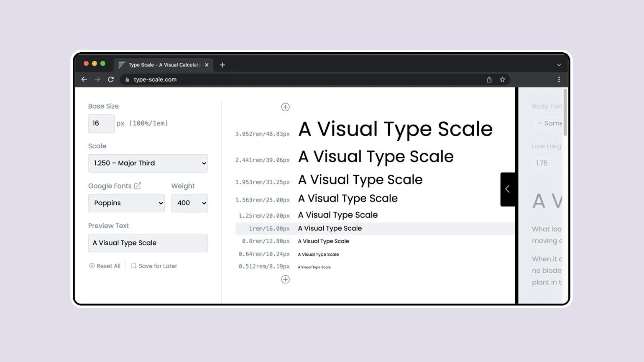Click the Base Size input field
Viewport: 644px width, 362px height.
click(x=101, y=123)
